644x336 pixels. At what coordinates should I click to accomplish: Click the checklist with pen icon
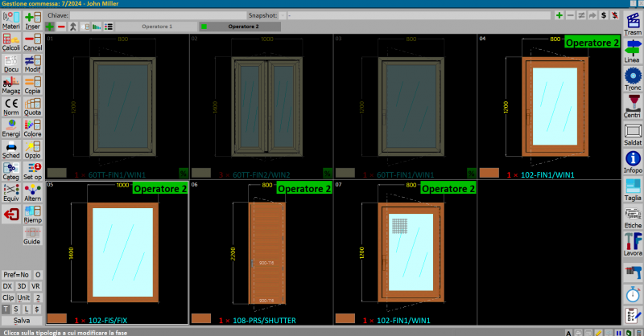633,316
